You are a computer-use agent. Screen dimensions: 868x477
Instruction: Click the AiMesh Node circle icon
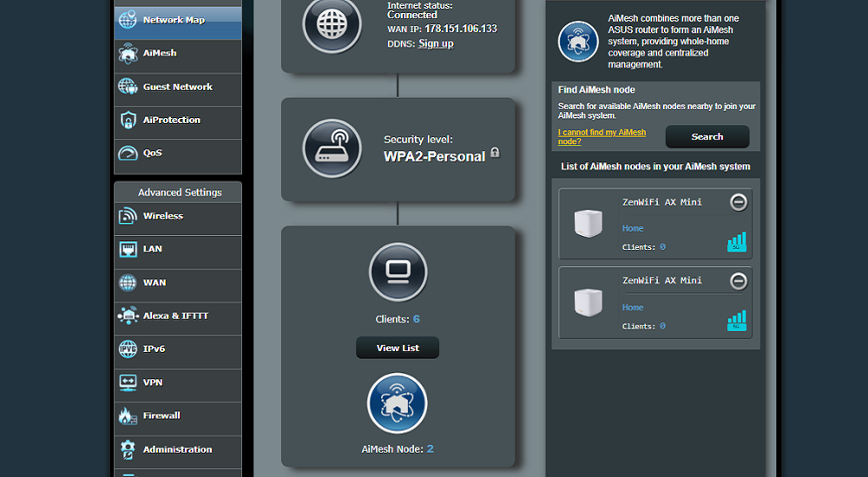(x=398, y=403)
